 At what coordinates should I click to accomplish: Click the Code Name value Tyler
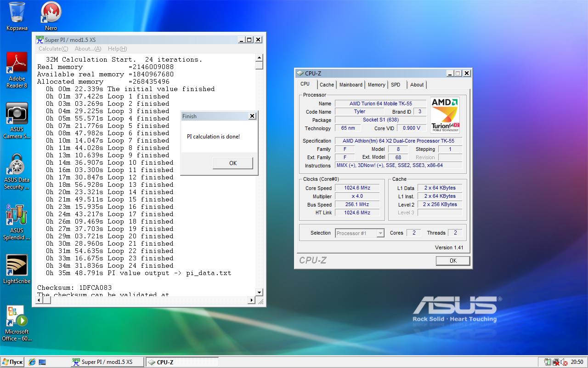pos(360,111)
